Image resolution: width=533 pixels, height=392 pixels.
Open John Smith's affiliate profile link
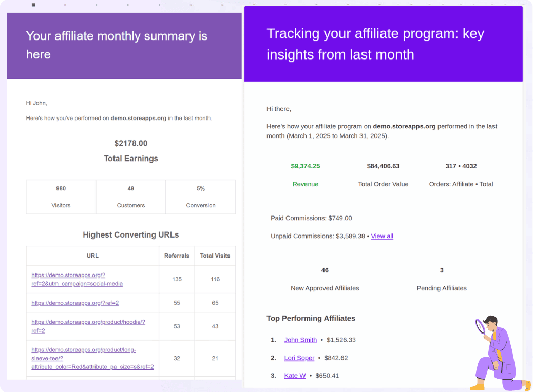[300, 340]
